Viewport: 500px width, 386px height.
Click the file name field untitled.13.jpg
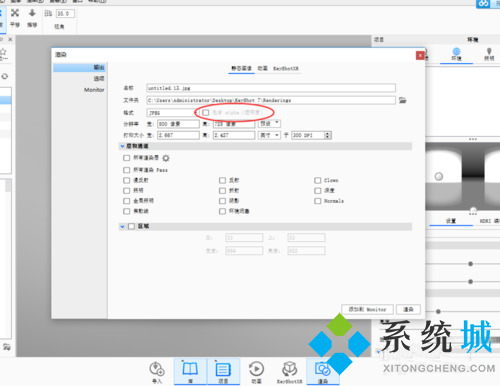pos(271,88)
